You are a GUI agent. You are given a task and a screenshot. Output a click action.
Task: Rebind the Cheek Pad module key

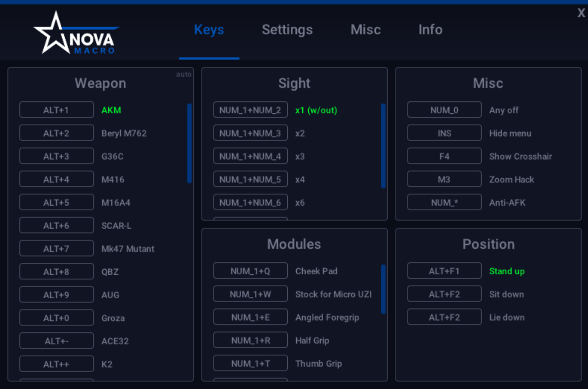(250, 270)
